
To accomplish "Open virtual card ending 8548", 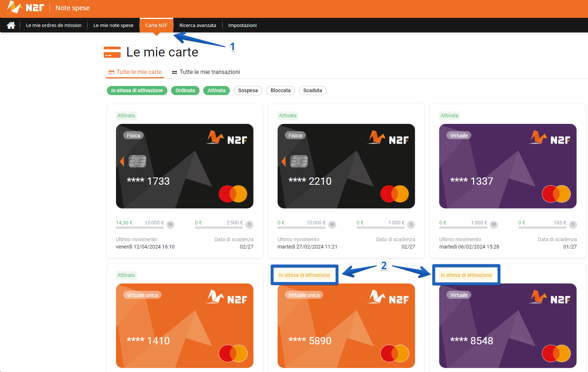I will 508,326.
